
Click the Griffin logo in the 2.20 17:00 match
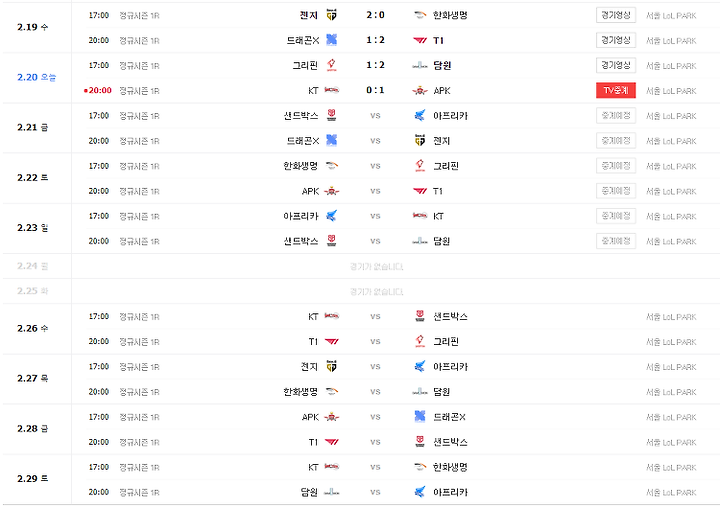click(x=331, y=65)
